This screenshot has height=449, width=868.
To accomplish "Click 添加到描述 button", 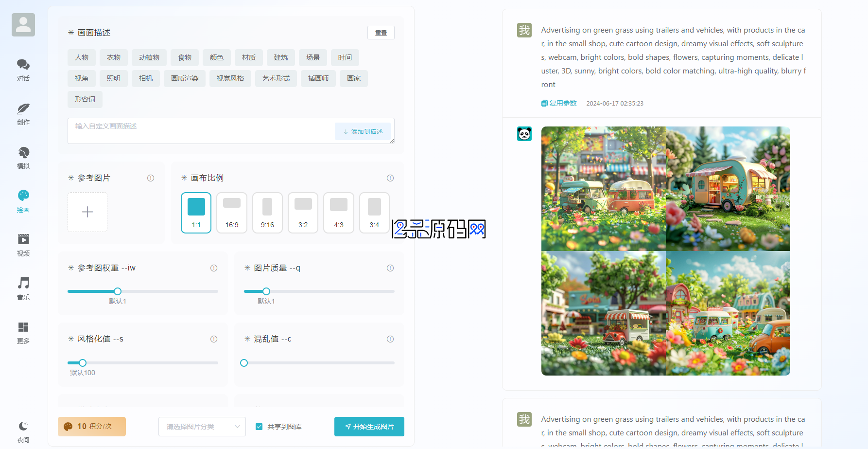I will point(363,132).
